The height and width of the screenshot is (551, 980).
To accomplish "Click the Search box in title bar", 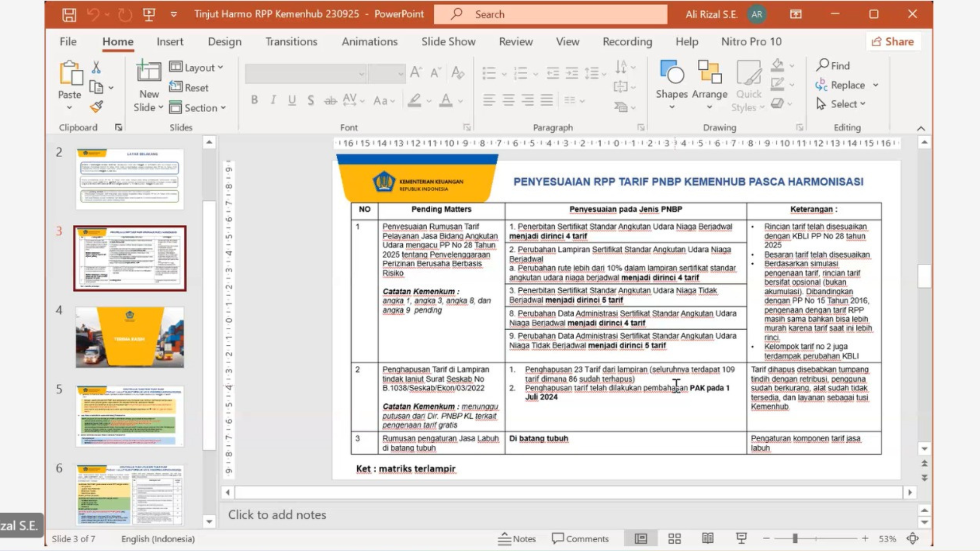I will coord(551,14).
